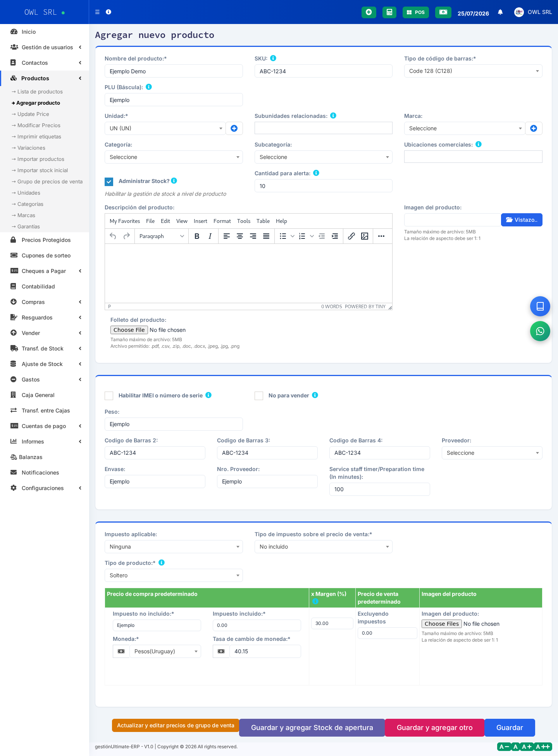Center align text in editor

240,236
